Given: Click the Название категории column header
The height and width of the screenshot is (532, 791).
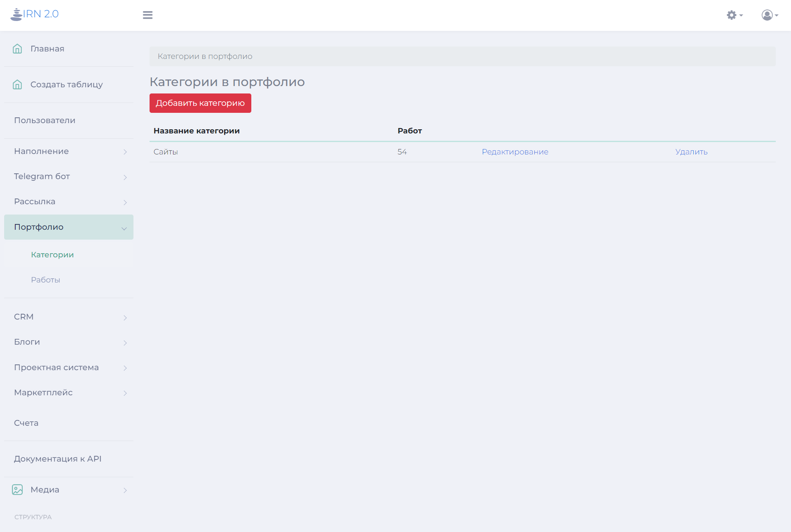Looking at the screenshot, I should click(x=197, y=131).
